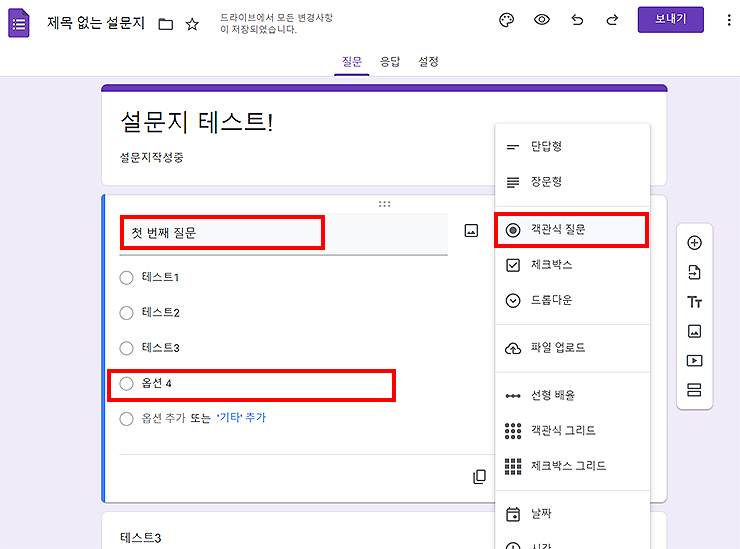Choose 날짜 question type
Screen dimensions: 740x549
pyautogui.click(x=572, y=514)
